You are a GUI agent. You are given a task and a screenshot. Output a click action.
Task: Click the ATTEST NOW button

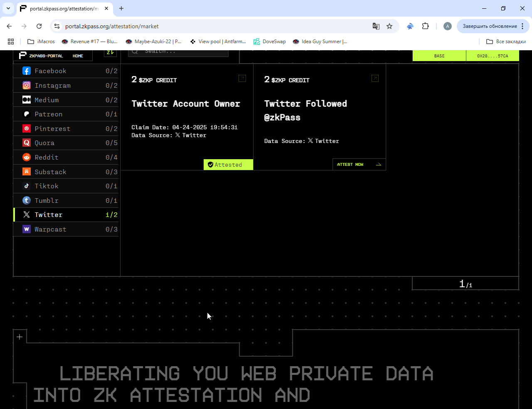click(x=359, y=165)
